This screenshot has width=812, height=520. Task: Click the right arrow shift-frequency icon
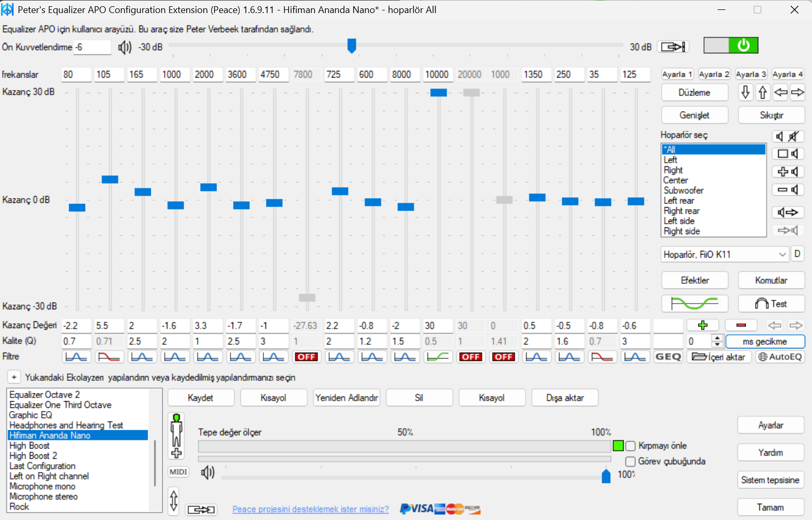pyautogui.click(x=797, y=92)
